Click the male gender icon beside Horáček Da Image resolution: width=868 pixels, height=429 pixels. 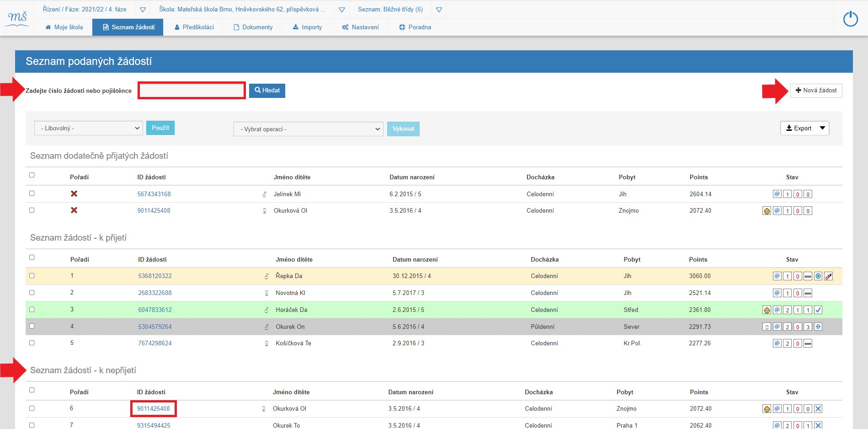266,310
